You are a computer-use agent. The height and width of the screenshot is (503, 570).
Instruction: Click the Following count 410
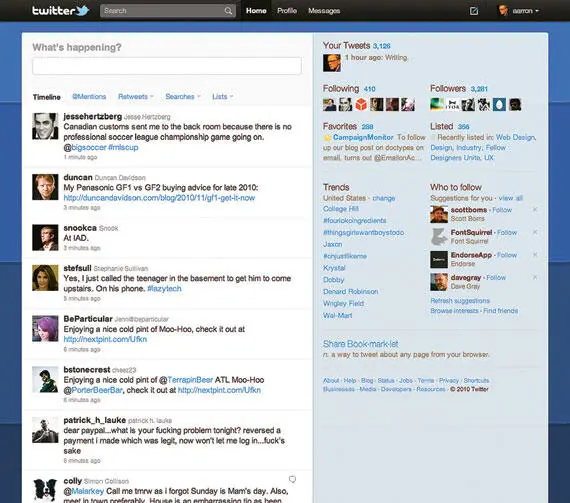[369, 89]
